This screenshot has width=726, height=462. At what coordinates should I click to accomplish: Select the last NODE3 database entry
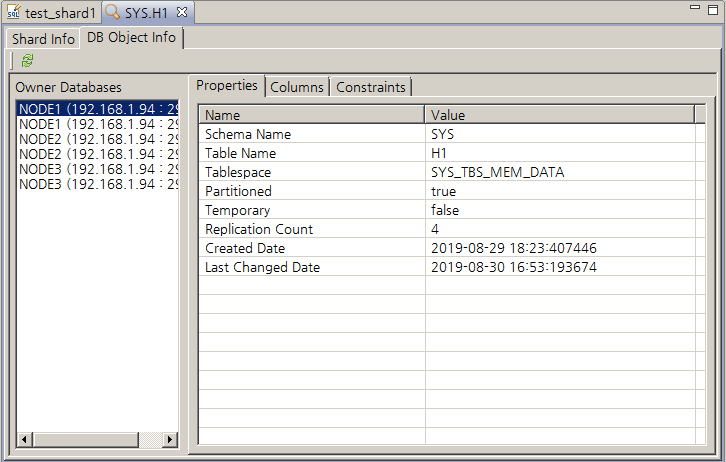[x=98, y=184]
